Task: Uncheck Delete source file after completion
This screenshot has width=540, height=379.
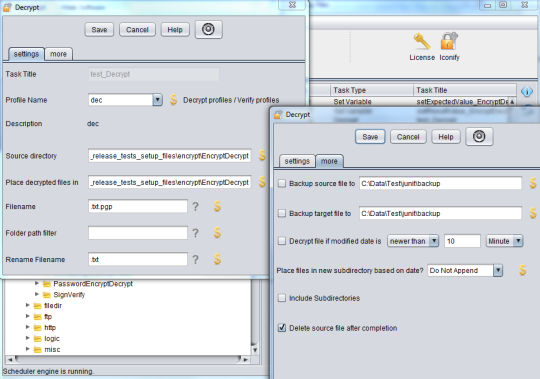Action: [282, 328]
